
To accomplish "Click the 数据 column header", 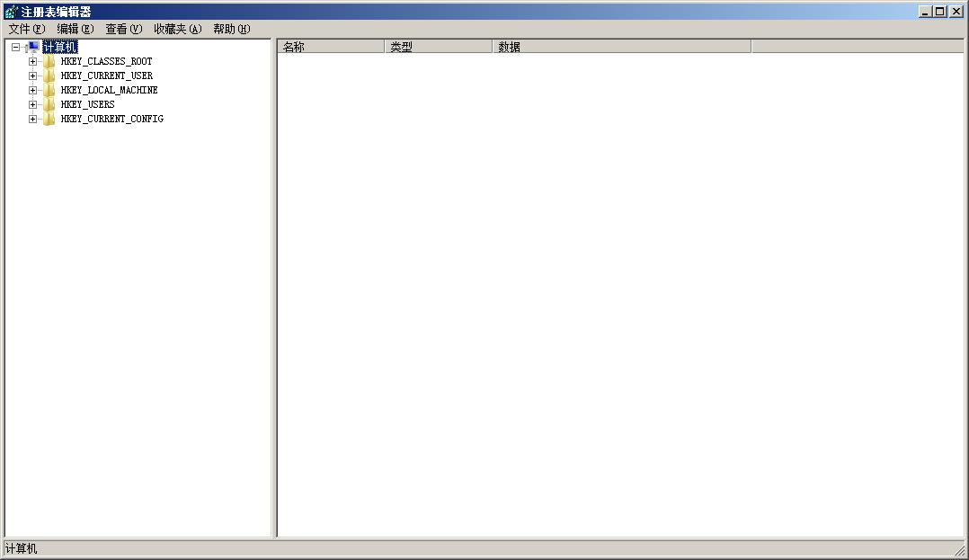I will [620, 47].
